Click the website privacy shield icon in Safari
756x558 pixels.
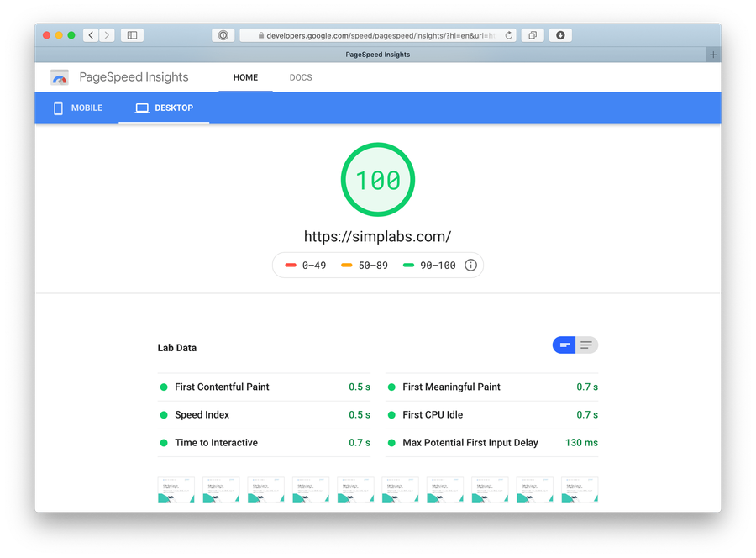pos(223,34)
